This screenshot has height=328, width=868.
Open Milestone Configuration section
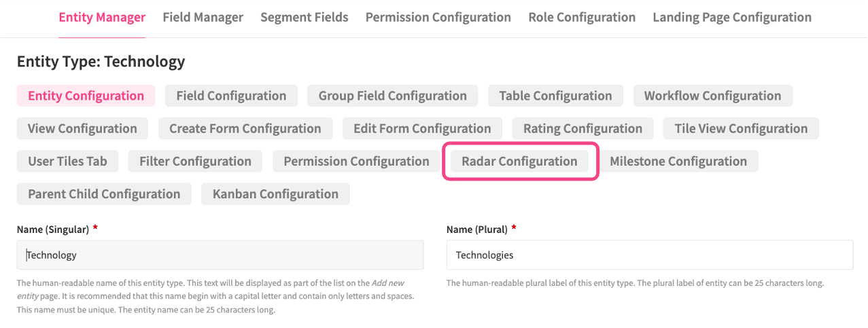(x=678, y=161)
